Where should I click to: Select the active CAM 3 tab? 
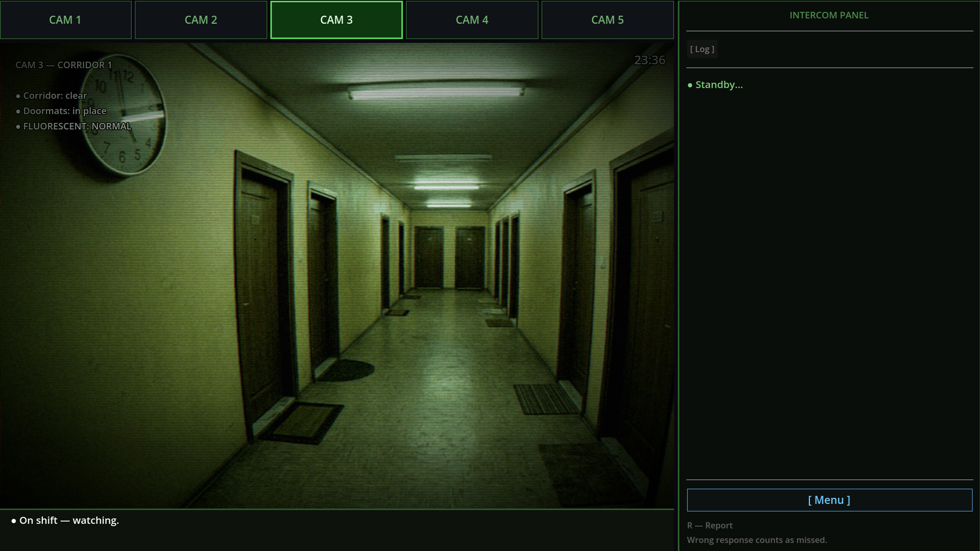tap(336, 20)
